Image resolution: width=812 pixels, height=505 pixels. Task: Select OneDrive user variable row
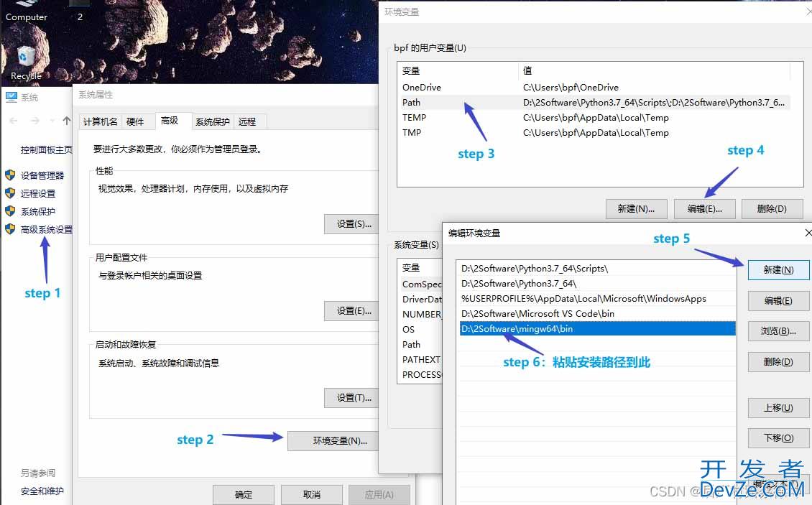coord(594,87)
